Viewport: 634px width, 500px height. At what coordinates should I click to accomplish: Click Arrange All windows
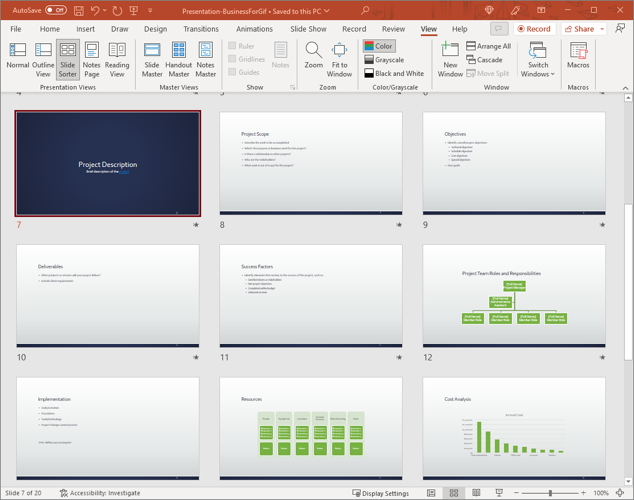click(x=488, y=46)
